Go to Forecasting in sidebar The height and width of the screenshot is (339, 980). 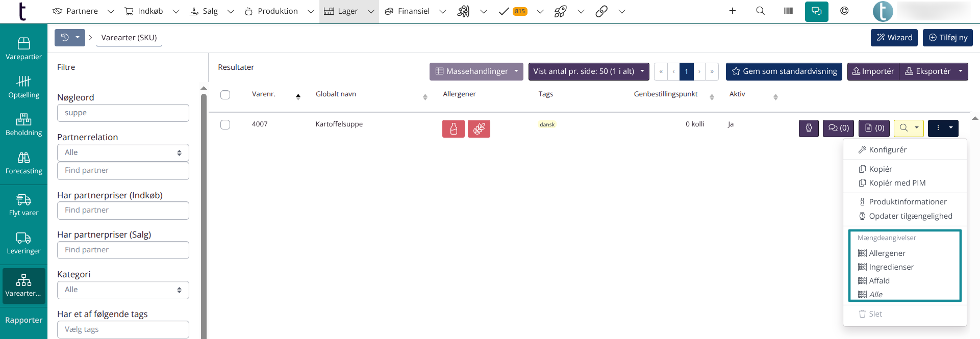23,163
